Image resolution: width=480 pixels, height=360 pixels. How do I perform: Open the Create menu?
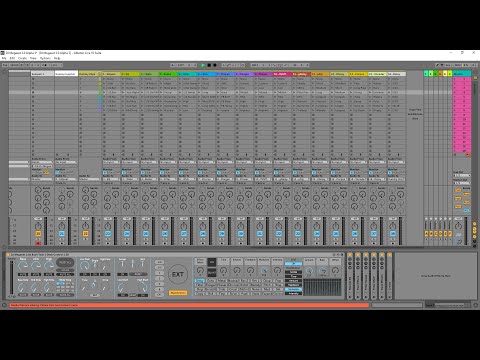(22, 58)
